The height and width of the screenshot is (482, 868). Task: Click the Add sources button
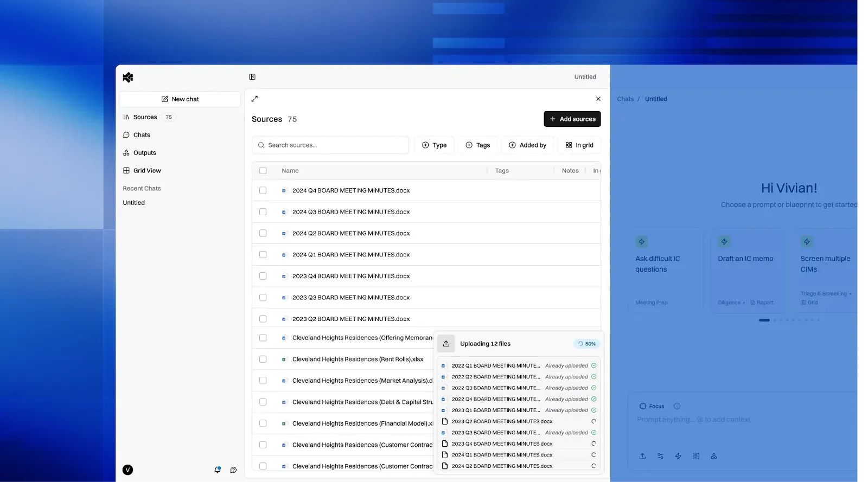[x=572, y=119]
